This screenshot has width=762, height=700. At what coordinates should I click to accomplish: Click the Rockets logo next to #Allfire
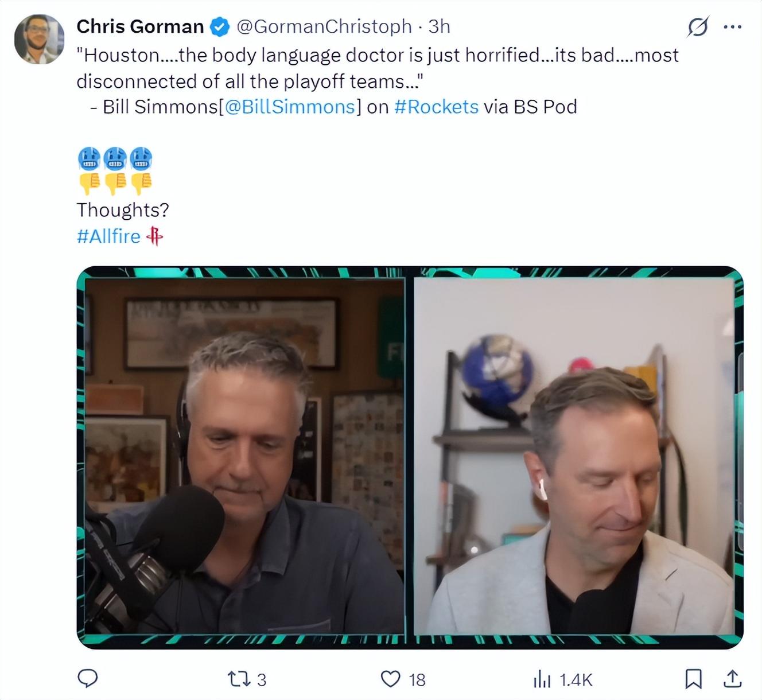tap(155, 236)
